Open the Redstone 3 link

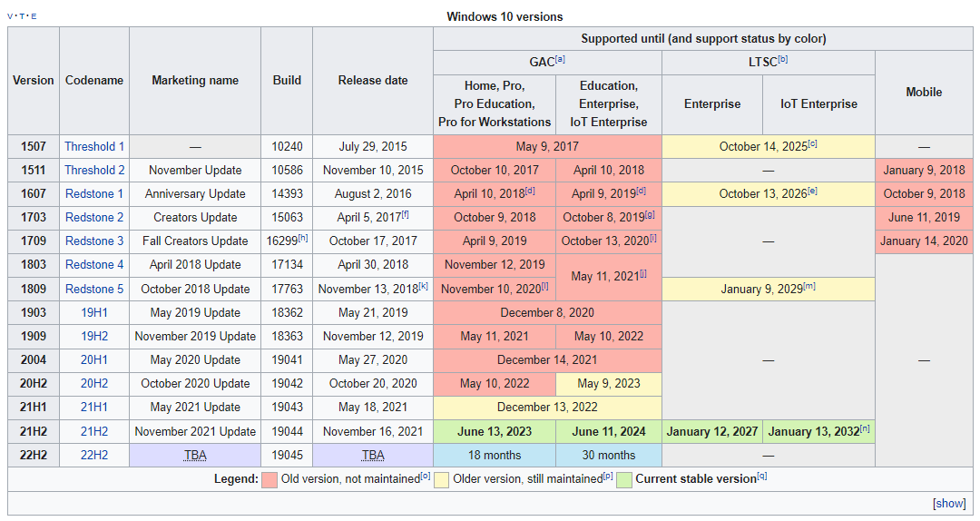pyautogui.click(x=94, y=241)
